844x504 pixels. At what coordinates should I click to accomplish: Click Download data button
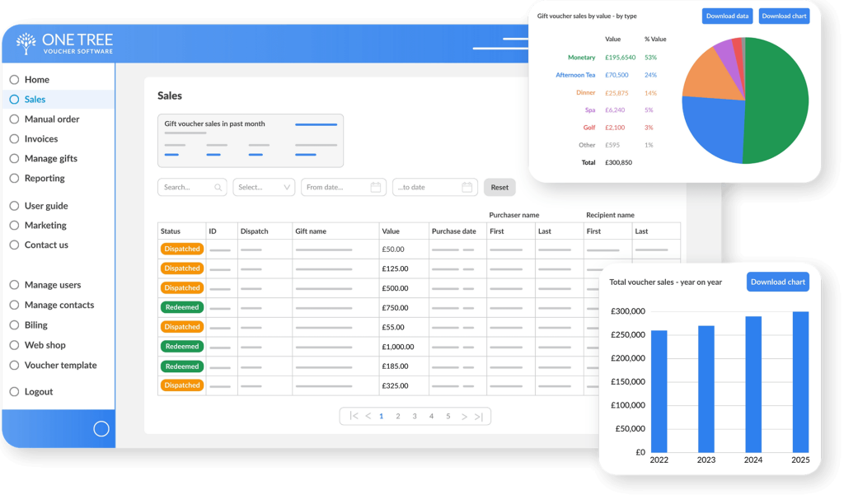[x=727, y=16]
